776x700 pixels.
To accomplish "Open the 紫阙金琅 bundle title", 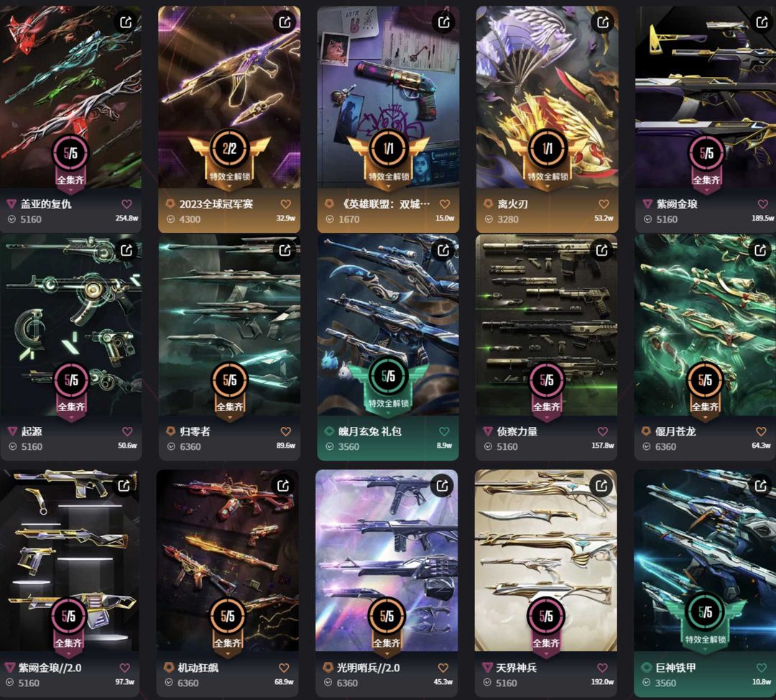I will [677, 204].
